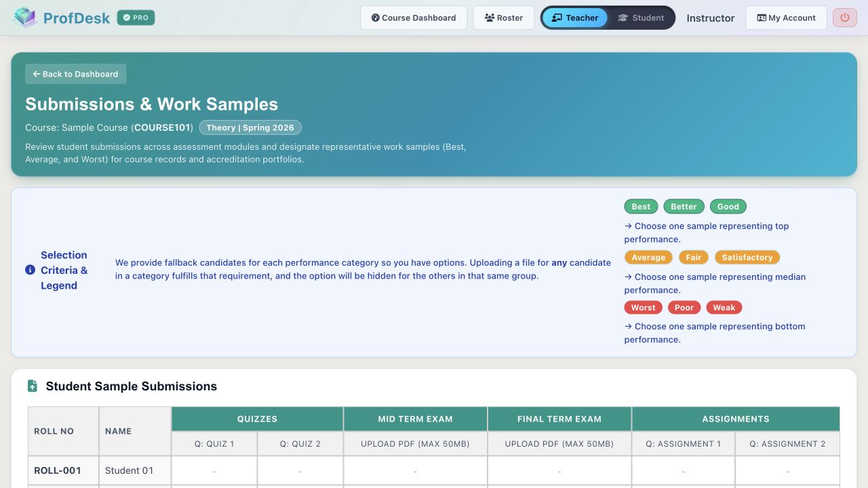Go Back to Dashboard

click(x=76, y=74)
